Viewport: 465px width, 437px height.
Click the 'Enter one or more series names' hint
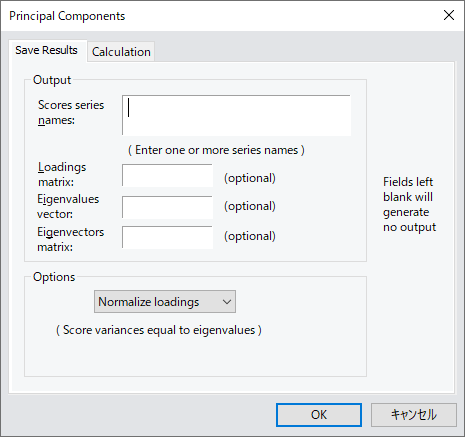(x=216, y=150)
